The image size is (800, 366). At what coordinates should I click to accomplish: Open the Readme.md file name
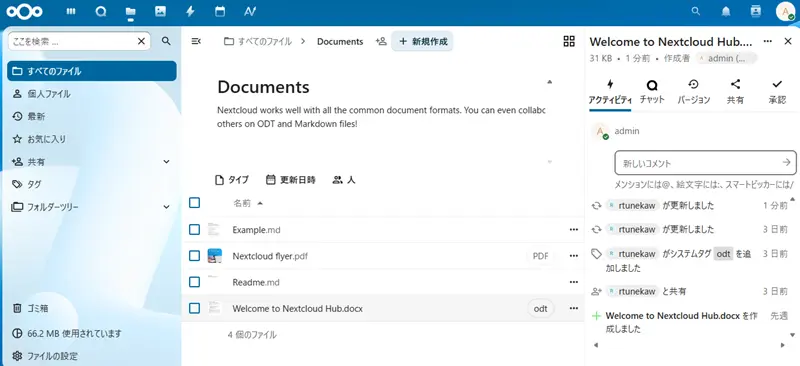256,282
